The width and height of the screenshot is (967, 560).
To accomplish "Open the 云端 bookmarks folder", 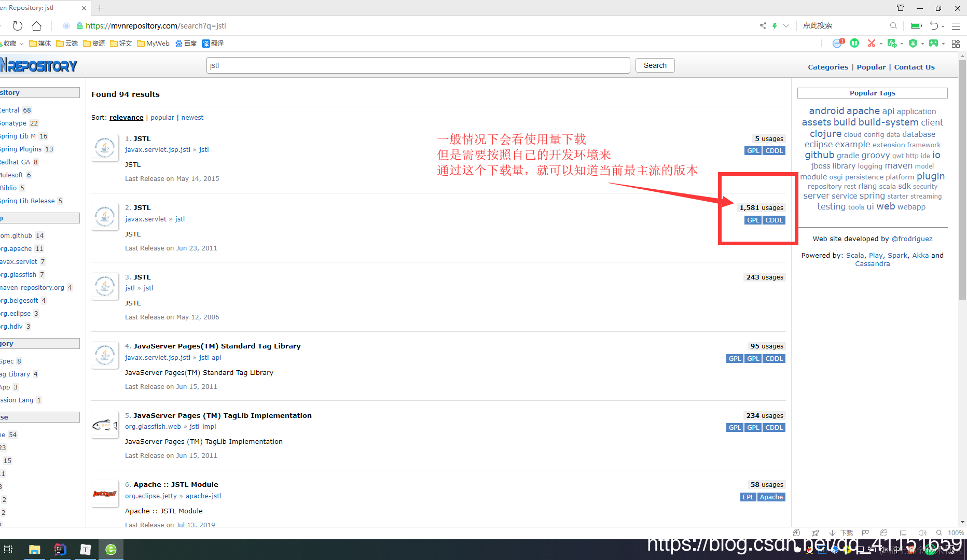I will tap(67, 44).
